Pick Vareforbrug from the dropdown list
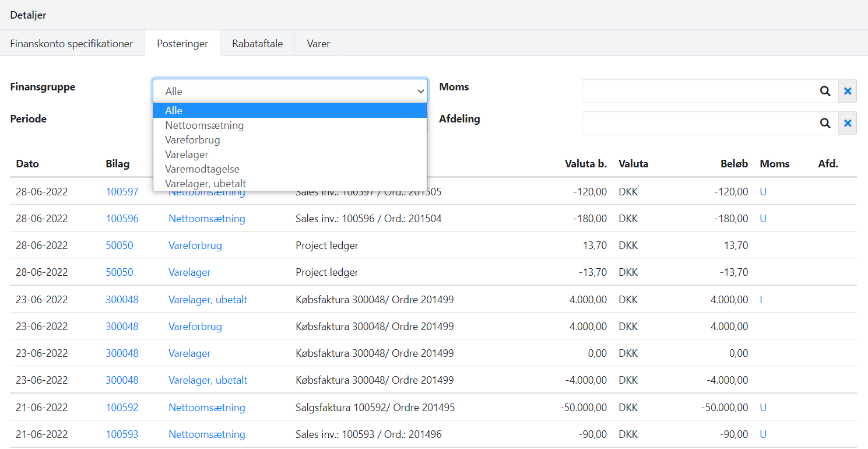 pyautogui.click(x=290, y=140)
